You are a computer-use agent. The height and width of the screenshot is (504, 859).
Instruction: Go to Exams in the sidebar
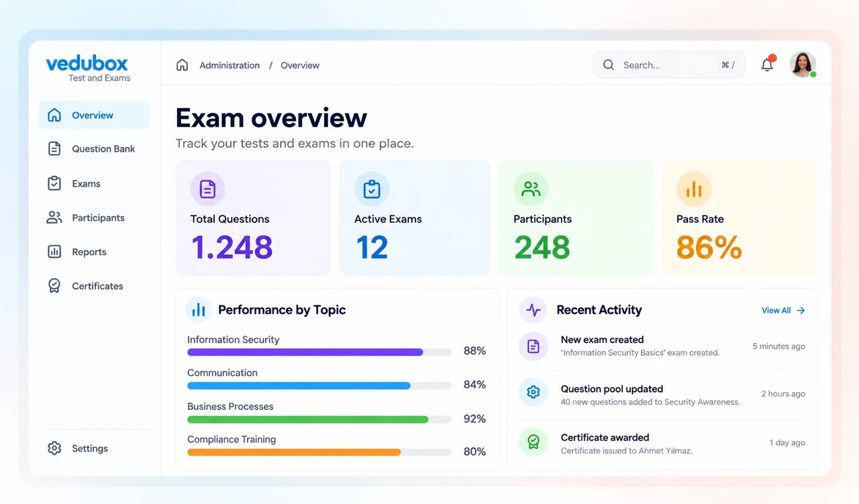pos(95,183)
